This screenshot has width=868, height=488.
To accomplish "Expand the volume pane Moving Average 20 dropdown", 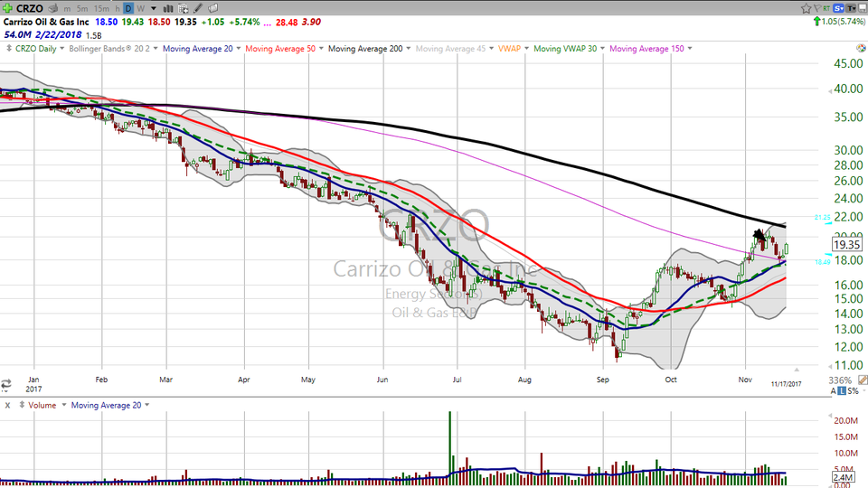I will tap(146, 405).
